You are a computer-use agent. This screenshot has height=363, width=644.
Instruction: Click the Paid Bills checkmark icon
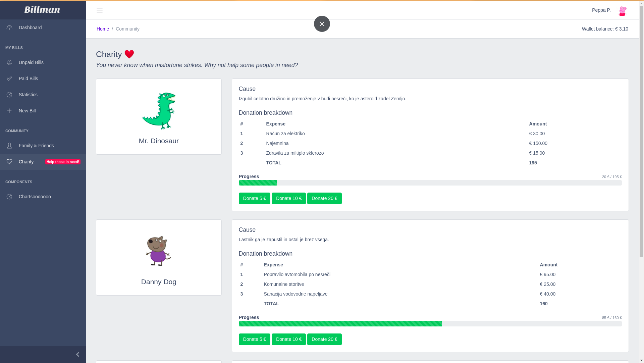pyautogui.click(x=9, y=79)
